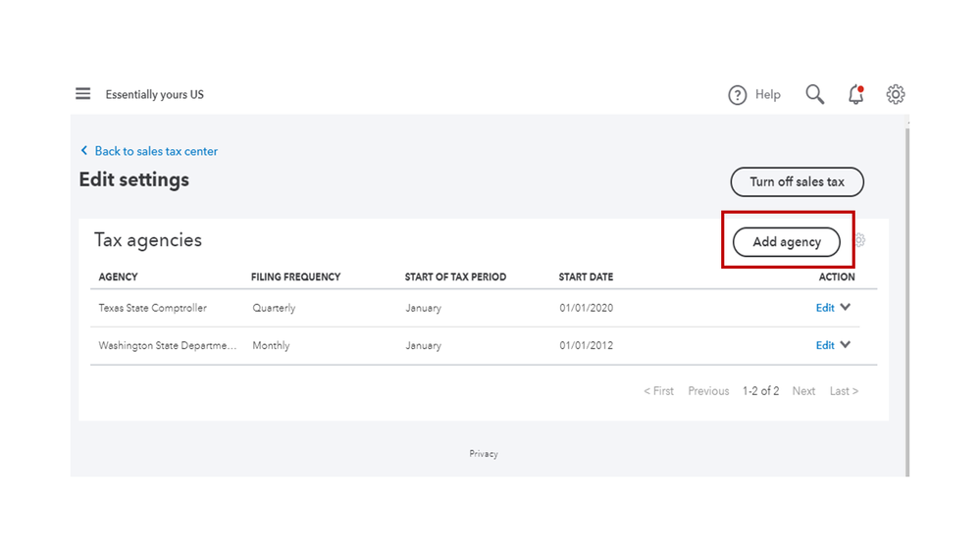Click the vertical page scrollbar
Viewport: 980px width, 551px height.
[907, 294]
